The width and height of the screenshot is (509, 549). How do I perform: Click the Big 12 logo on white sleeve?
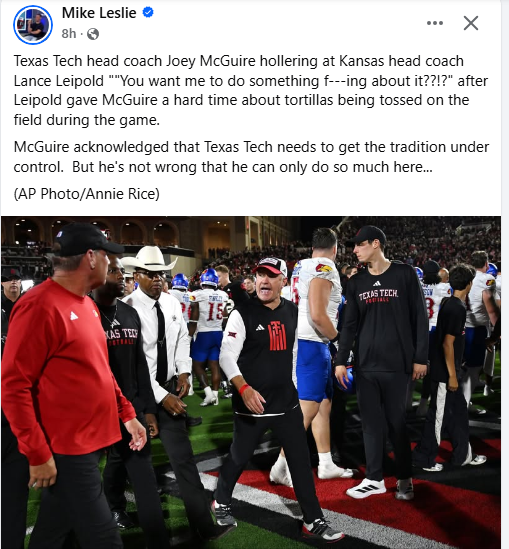232,335
